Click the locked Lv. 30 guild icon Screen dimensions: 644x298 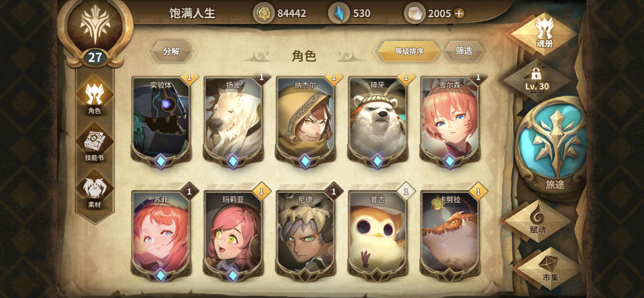point(537,81)
